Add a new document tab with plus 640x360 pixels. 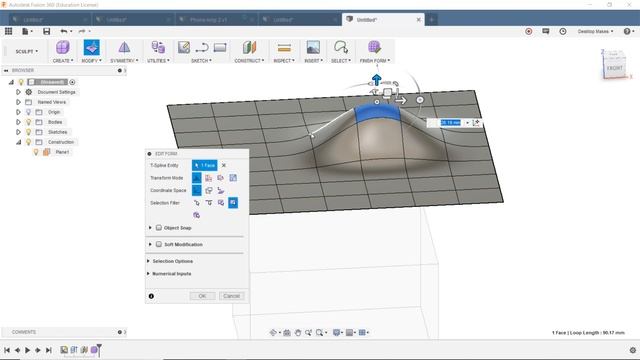click(x=431, y=20)
